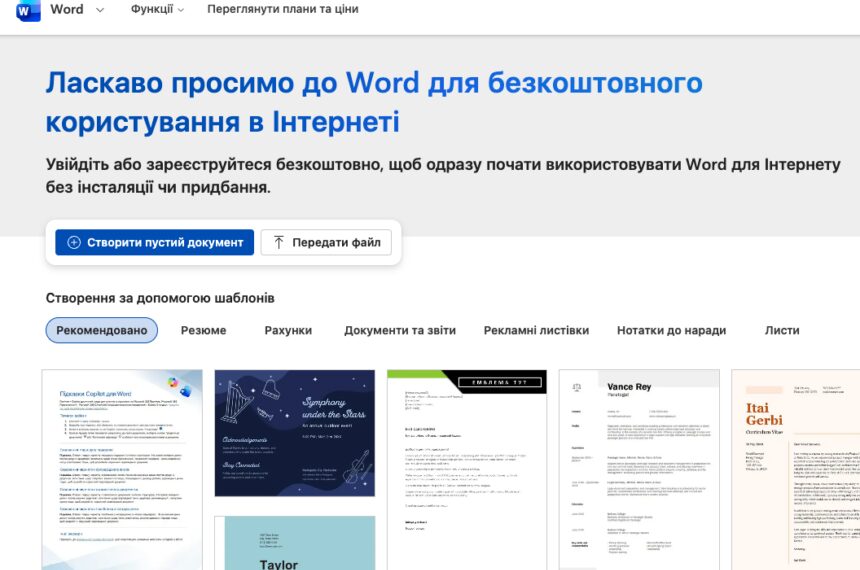860x570 pixels.
Task: Open the Copilot tips template thumbnail
Action: coord(122,470)
